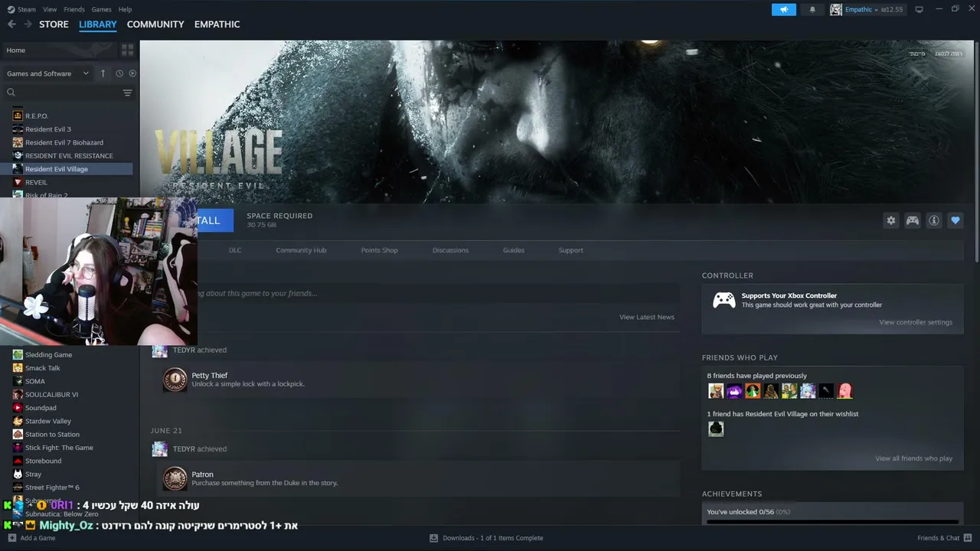980x551 pixels.
Task: Open the Help menu
Action: 125,9
